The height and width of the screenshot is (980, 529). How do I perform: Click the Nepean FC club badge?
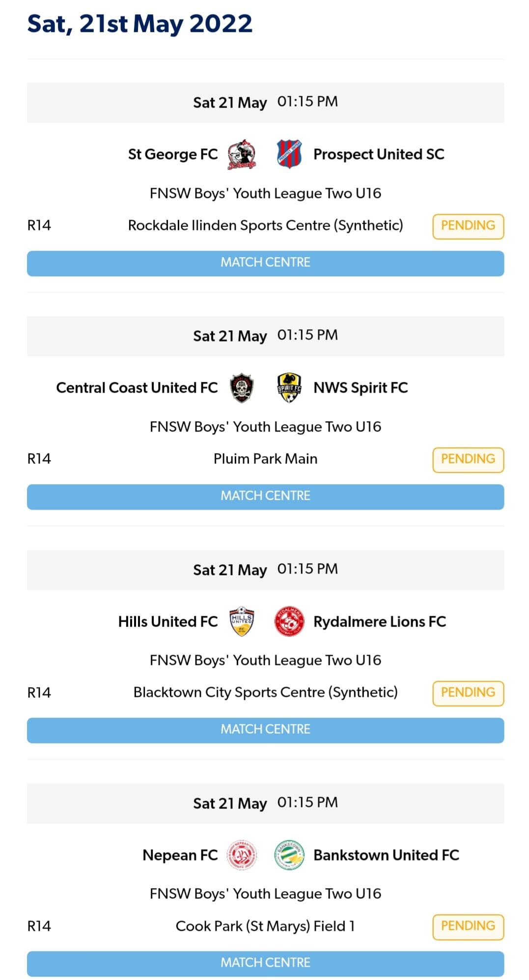[x=242, y=855]
